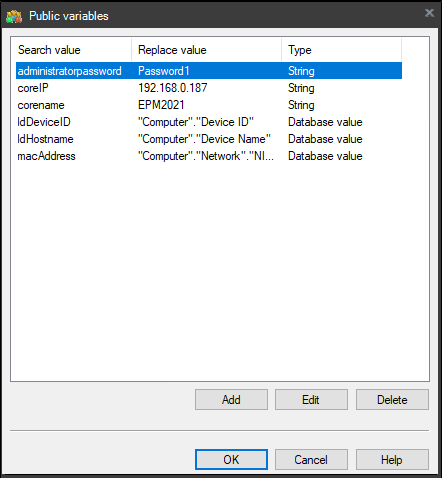The height and width of the screenshot is (478, 442).
Task: Open Help for public variables
Action: tap(392, 460)
